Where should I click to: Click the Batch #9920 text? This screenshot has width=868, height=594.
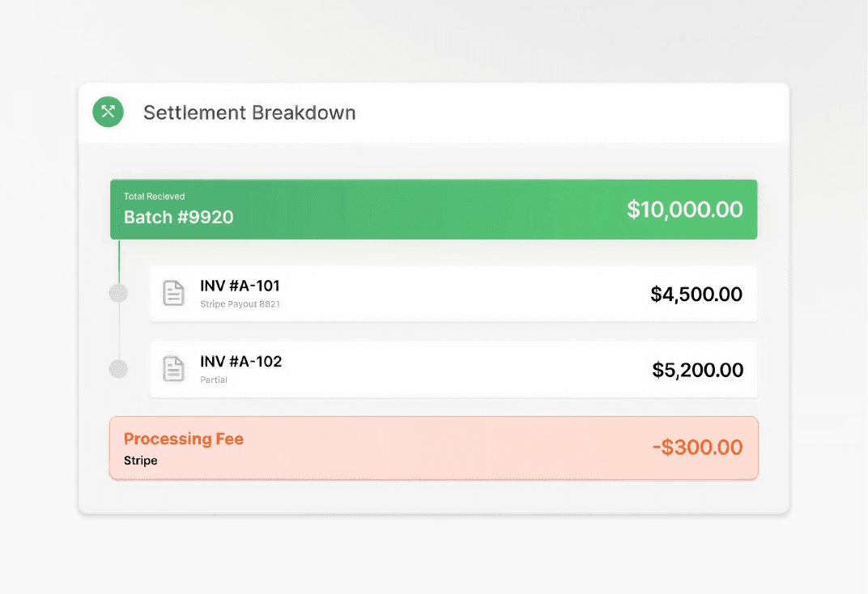(178, 217)
